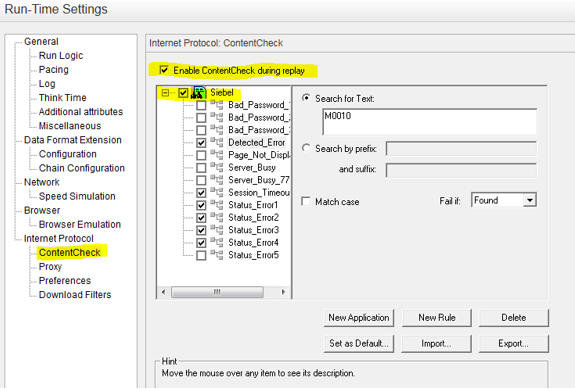Click the rule icon beside Page_Not_Displ

point(217,155)
